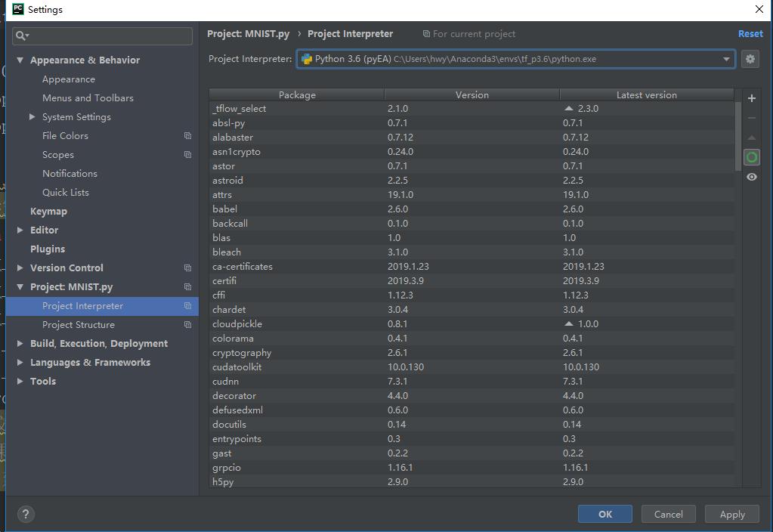Viewport: 773px width, 532px height.
Task: Click the Reset link
Action: click(x=750, y=33)
